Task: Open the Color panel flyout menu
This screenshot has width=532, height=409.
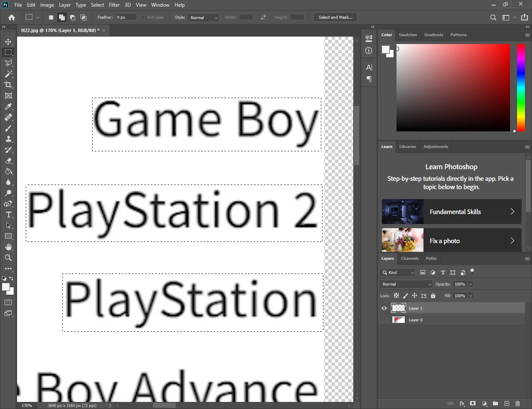Action: tap(527, 35)
